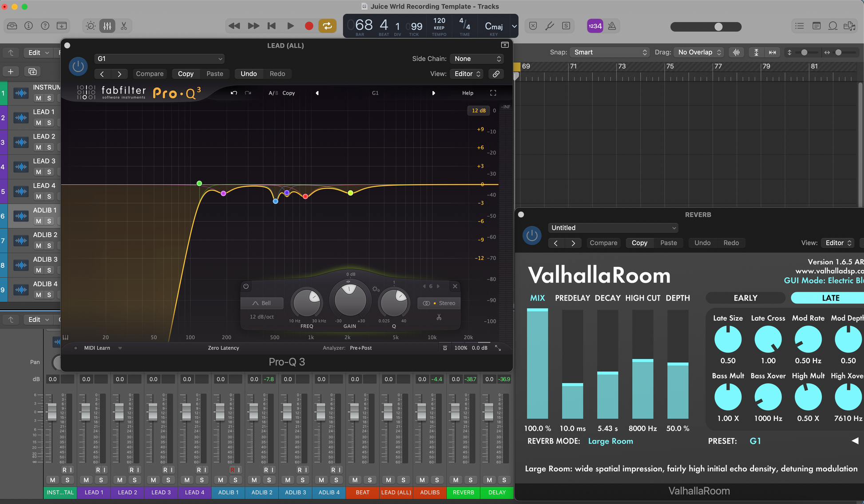Click the Pro-Q 3 full screen icon
The image size is (864, 504).
[493, 93]
